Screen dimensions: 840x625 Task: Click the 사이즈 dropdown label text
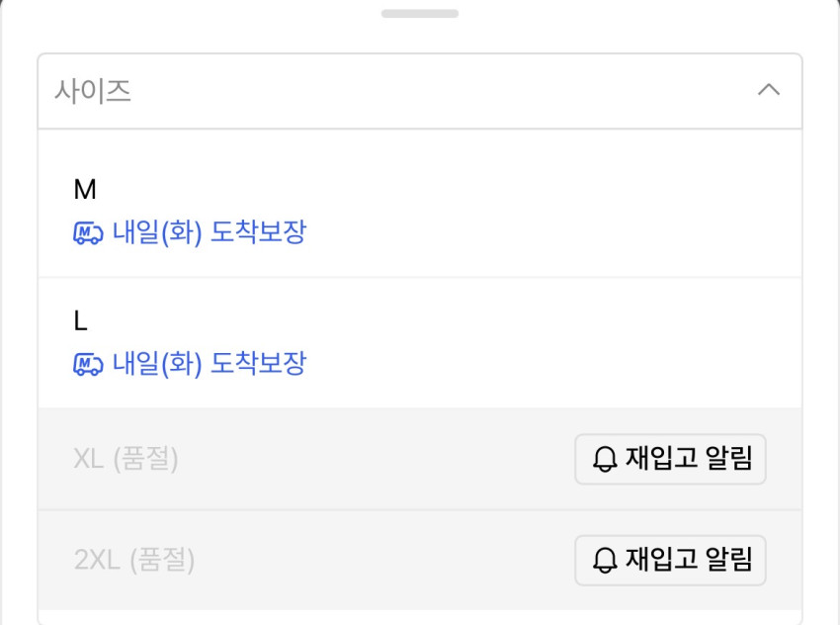coord(93,91)
